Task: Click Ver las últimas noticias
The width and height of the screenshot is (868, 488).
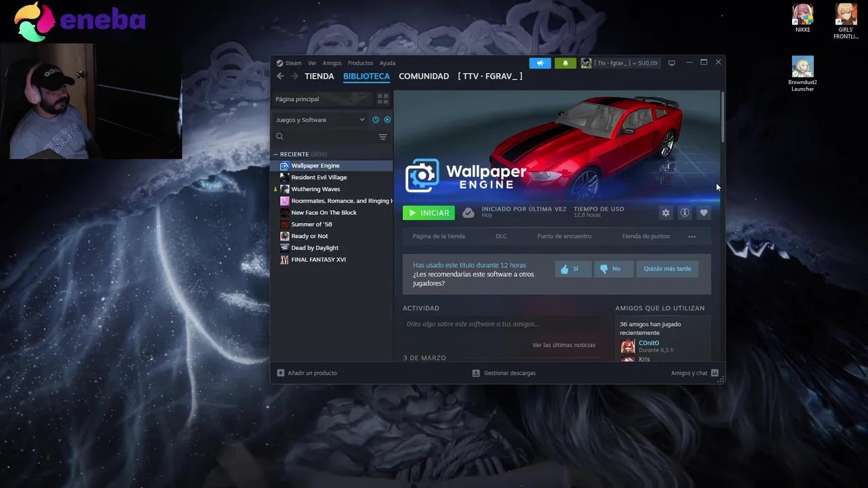Action: (564, 345)
